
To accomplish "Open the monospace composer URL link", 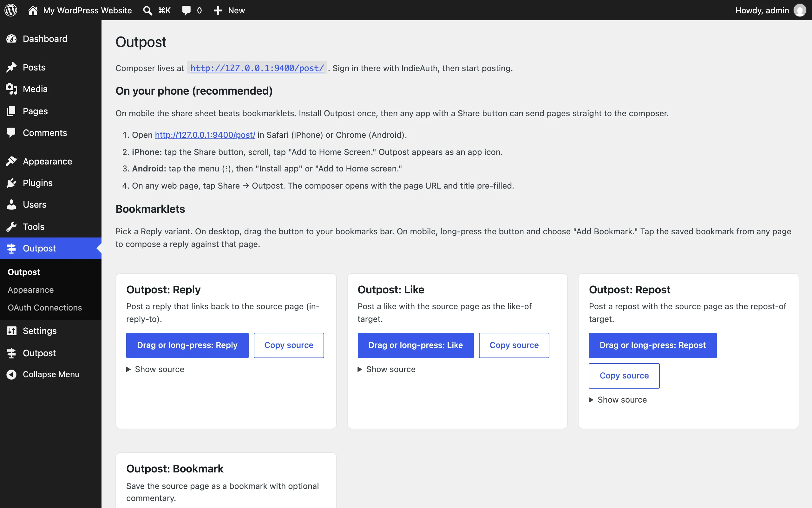I will click(x=257, y=68).
